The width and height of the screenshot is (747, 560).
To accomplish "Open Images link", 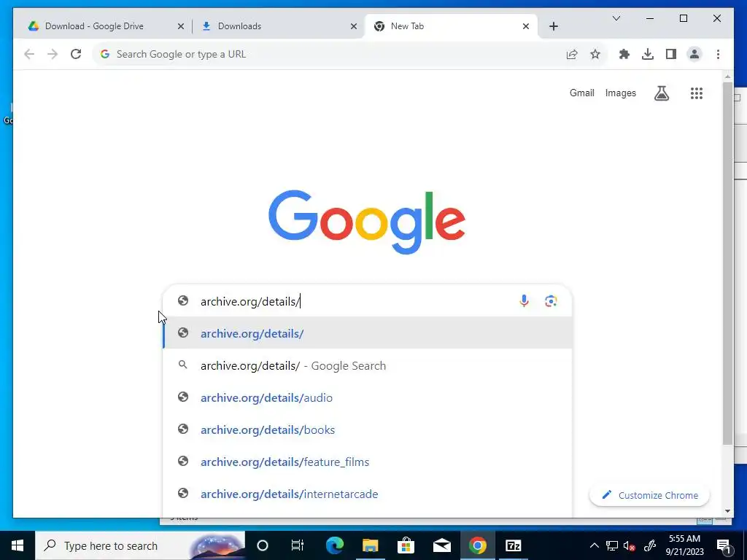I will click(620, 93).
